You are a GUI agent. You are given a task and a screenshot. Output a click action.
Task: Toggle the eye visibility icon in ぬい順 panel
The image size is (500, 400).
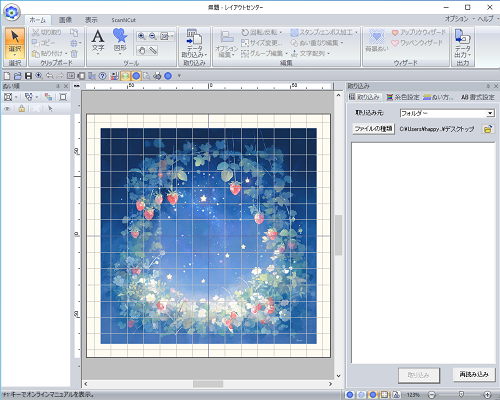(x=8, y=109)
